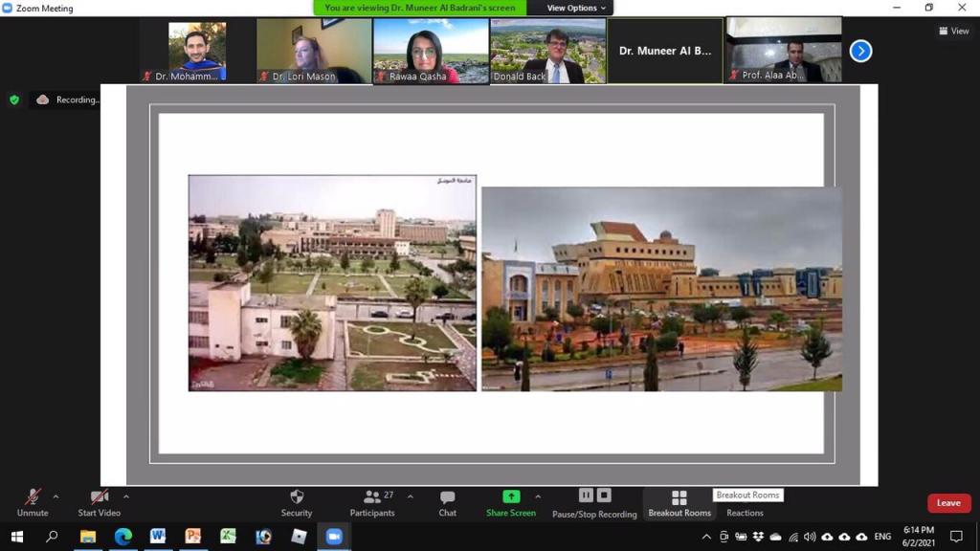Image resolution: width=980 pixels, height=551 pixels.
Task: Click the red Leave button
Action: (948, 503)
